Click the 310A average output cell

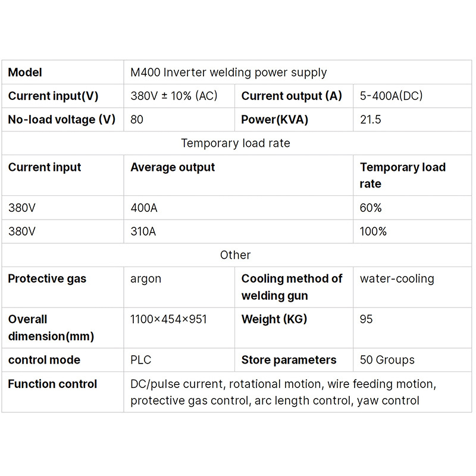point(143,231)
